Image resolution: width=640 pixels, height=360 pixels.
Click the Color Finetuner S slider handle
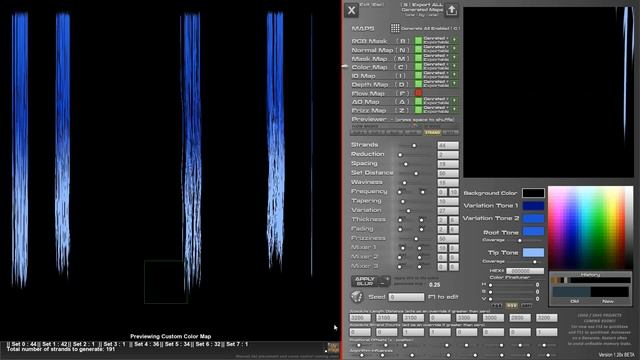click(x=490, y=292)
